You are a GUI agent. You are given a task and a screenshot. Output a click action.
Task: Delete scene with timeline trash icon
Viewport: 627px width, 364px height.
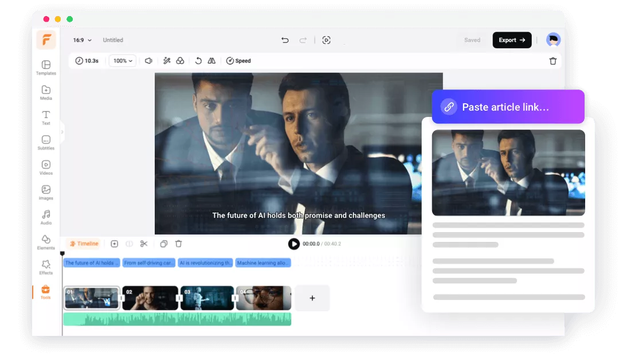(x=179, y=244)
